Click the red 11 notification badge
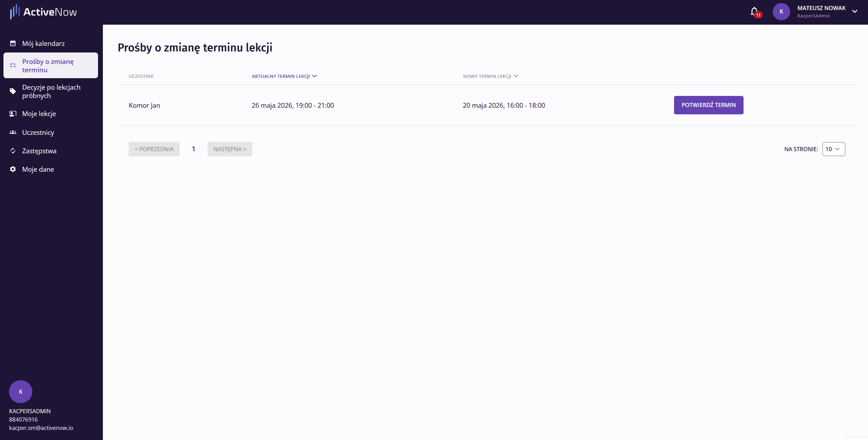This screenshot has height=440, width=868. [x=758, y=15]
